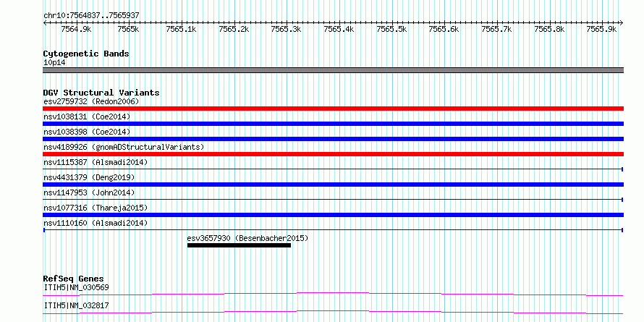Screen dimensions: 644x322
Task: Click the red bar under nsv4189926
Action: pyautogui.click(x=334, y=154)
